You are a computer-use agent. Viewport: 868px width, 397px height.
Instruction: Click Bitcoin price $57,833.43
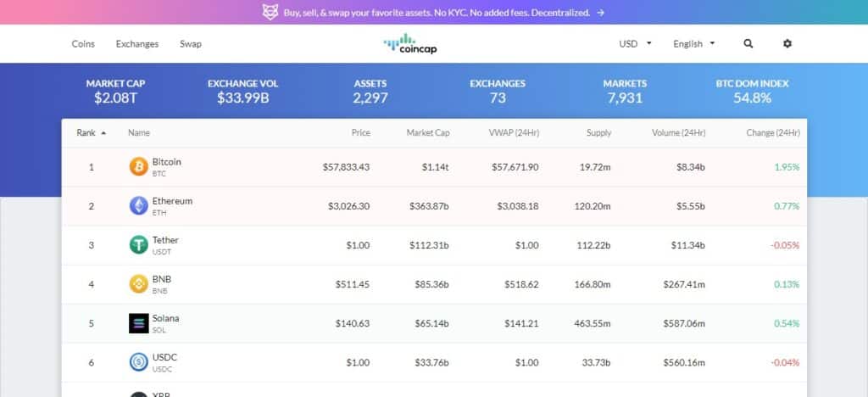346,166
